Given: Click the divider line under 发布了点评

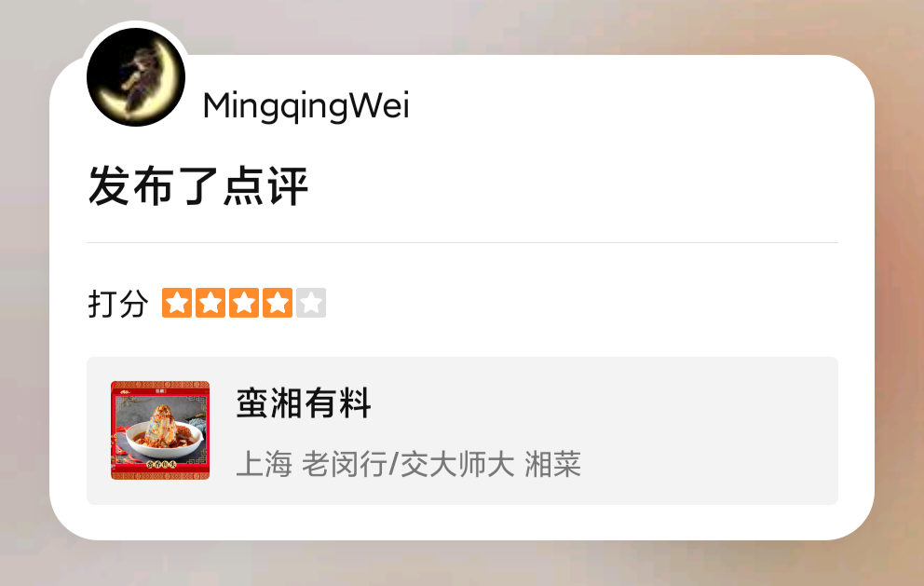Looking at the screenshot, I should [462, 242].
